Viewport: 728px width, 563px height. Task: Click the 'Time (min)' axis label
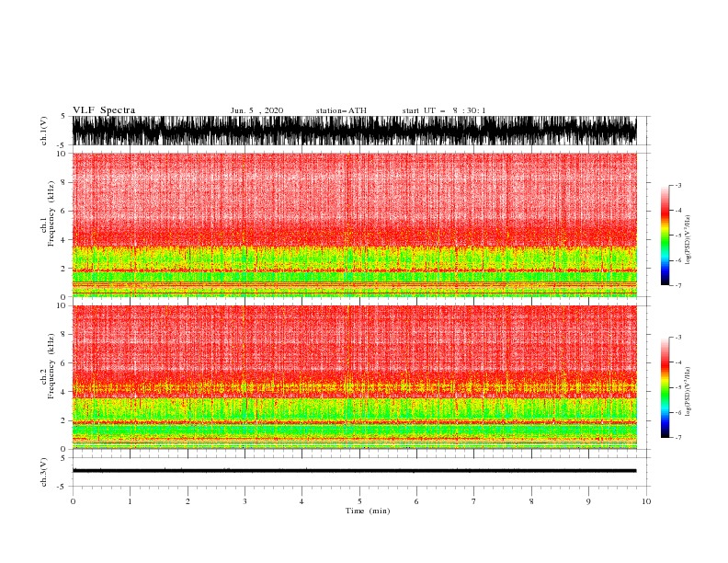tap(368, 511)
